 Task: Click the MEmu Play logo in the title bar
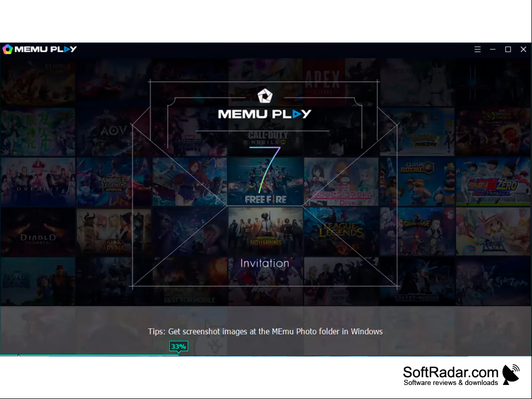(39, 49)
